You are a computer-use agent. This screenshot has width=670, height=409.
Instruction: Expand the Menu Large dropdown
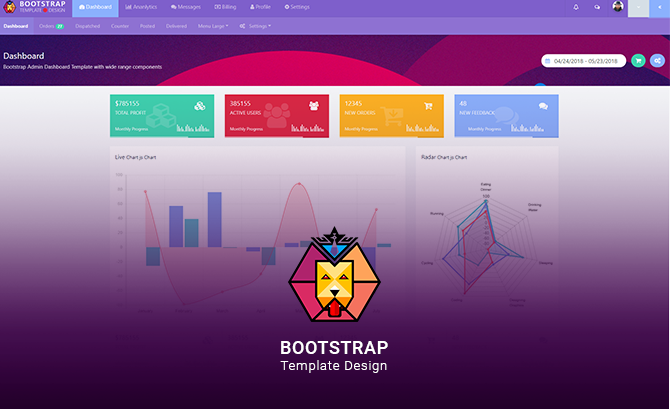[213, 26]
